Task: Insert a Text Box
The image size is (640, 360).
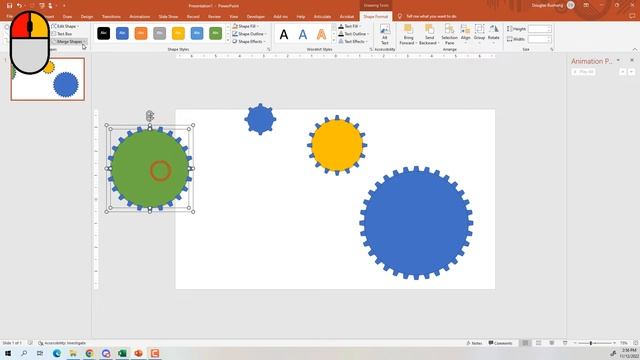Action: click(62, 34)
